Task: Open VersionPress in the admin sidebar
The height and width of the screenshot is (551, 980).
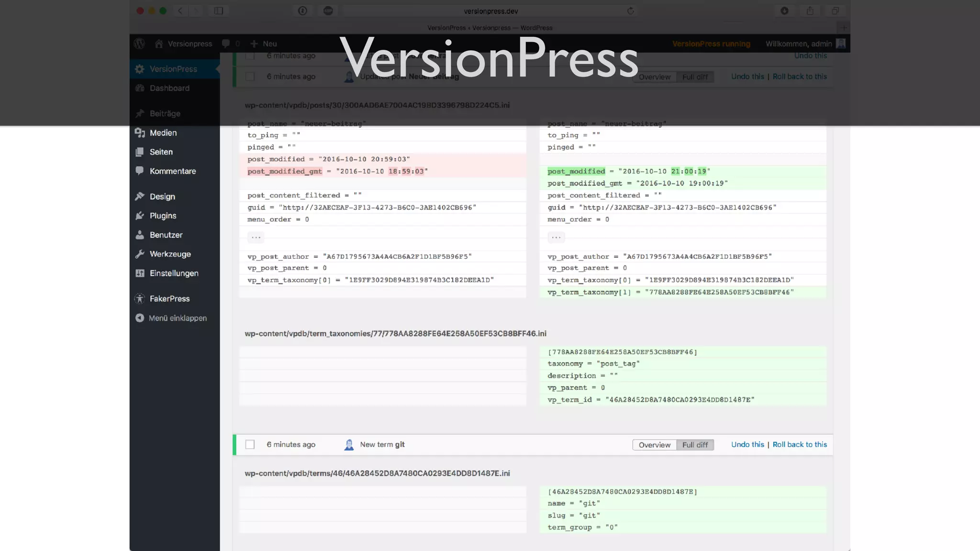Action: (175, 69)
